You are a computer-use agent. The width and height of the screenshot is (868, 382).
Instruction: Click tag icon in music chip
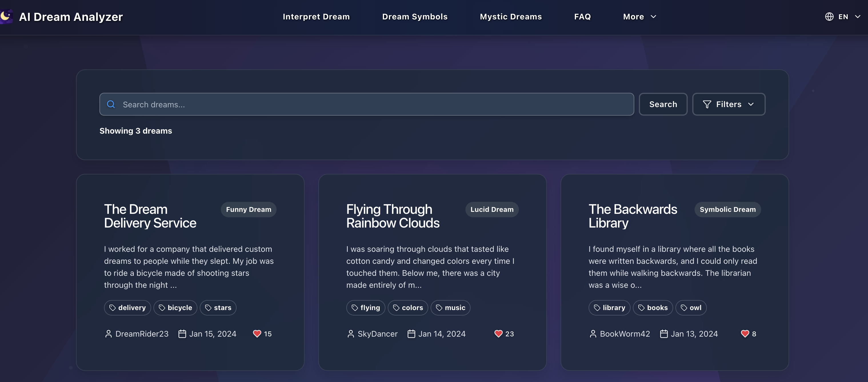pos(439,307)
